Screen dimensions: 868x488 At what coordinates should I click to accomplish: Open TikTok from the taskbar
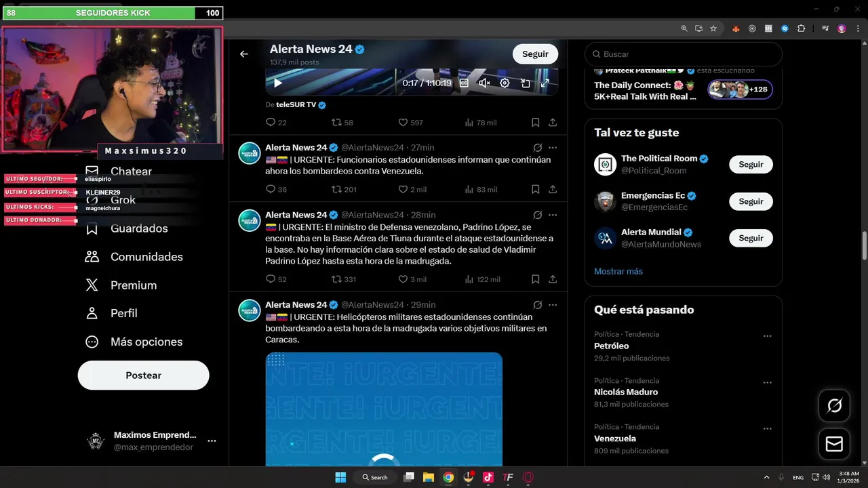pos(488,477)
